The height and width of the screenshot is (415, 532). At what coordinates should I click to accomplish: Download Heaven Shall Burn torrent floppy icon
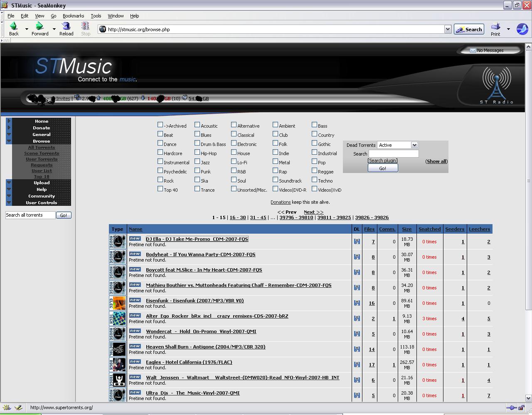(357, 349)
